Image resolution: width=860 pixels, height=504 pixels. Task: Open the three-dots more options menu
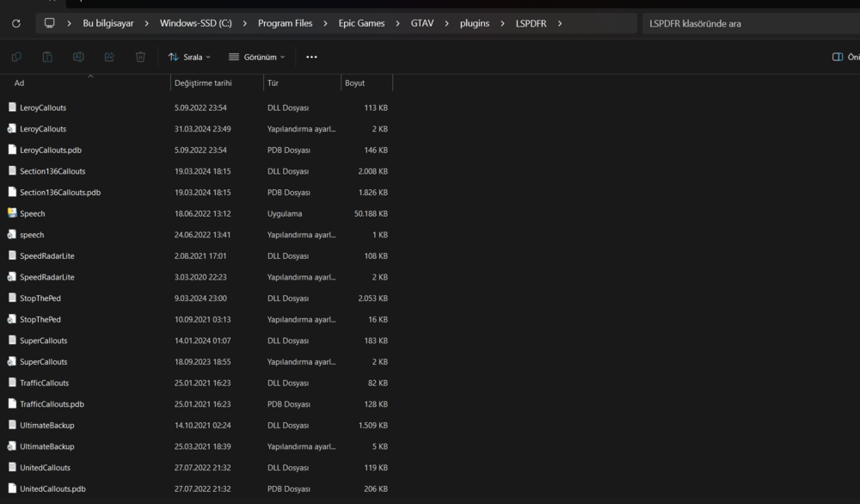(311, 57)
